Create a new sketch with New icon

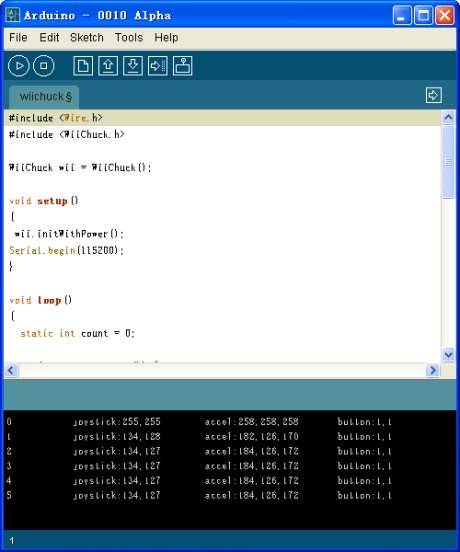click(83, 66)
